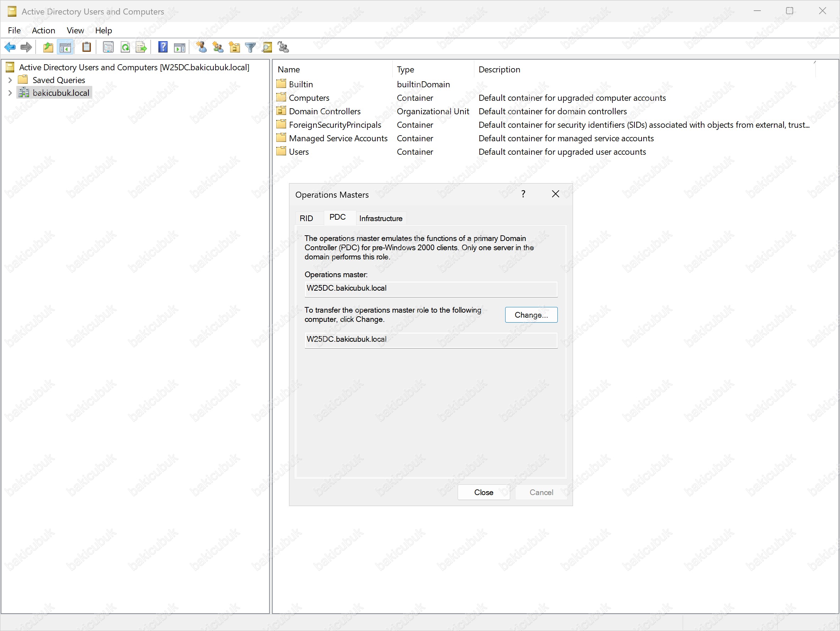Open the Action menu
Screen dimensions: 840x631
point(43,31)
